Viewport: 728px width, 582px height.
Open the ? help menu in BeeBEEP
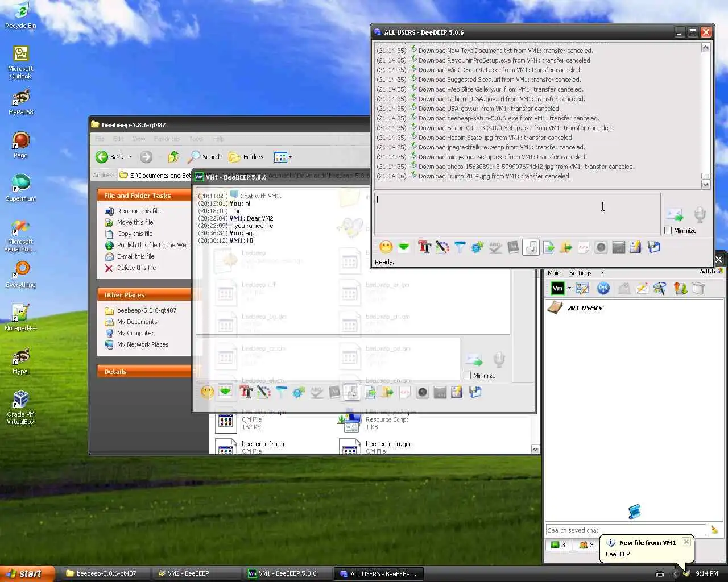click(x=602, y=273)
